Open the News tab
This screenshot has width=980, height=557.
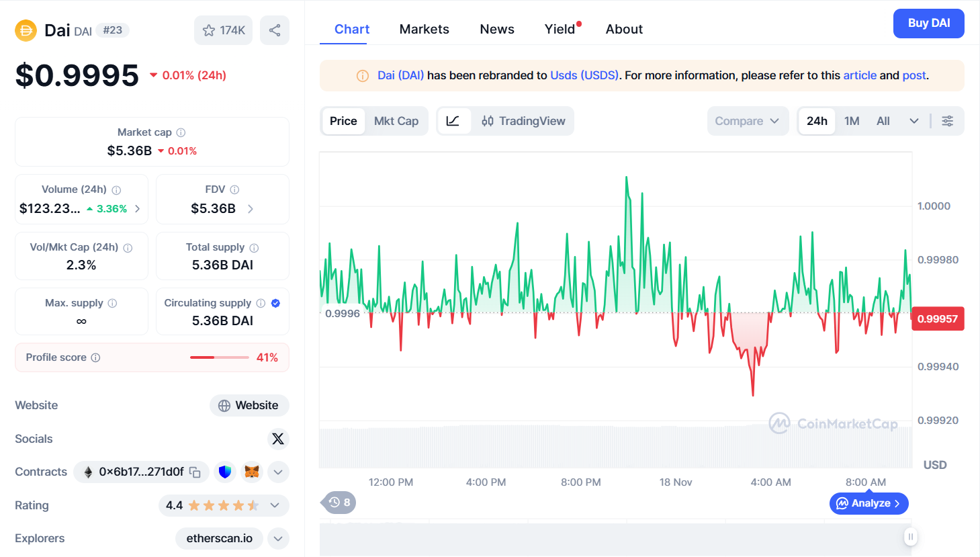pyautogui.click(x=496, y=29)
